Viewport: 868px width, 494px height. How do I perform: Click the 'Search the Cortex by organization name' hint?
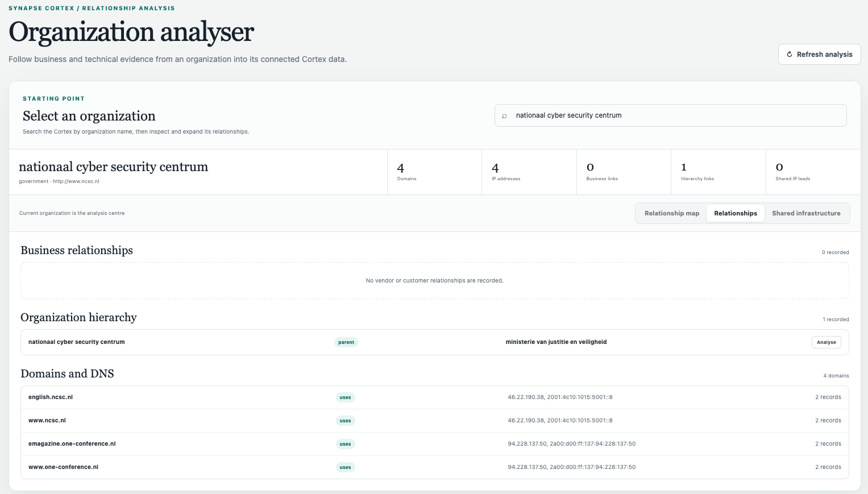(x=136, y=131)
